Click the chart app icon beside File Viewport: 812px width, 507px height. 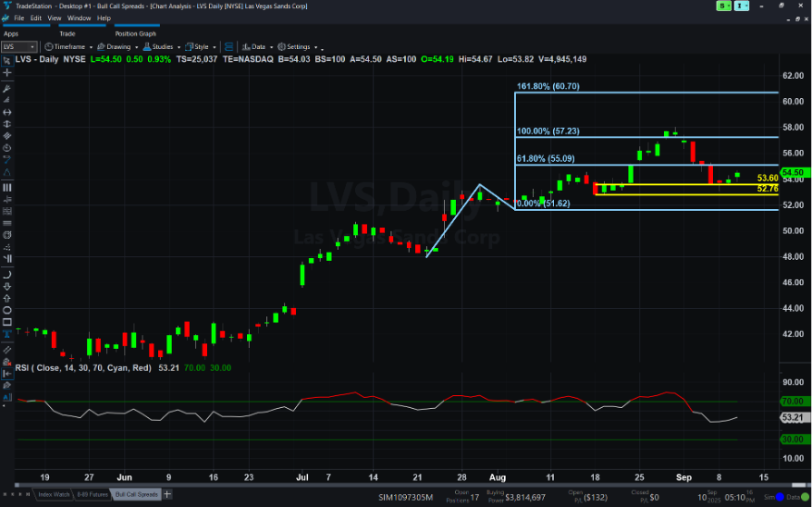(6, 19)
